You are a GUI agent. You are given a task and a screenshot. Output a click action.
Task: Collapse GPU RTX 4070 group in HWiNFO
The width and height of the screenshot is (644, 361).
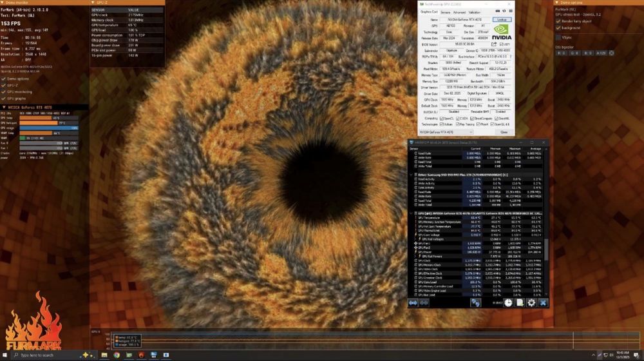click(x=411, y=213)
